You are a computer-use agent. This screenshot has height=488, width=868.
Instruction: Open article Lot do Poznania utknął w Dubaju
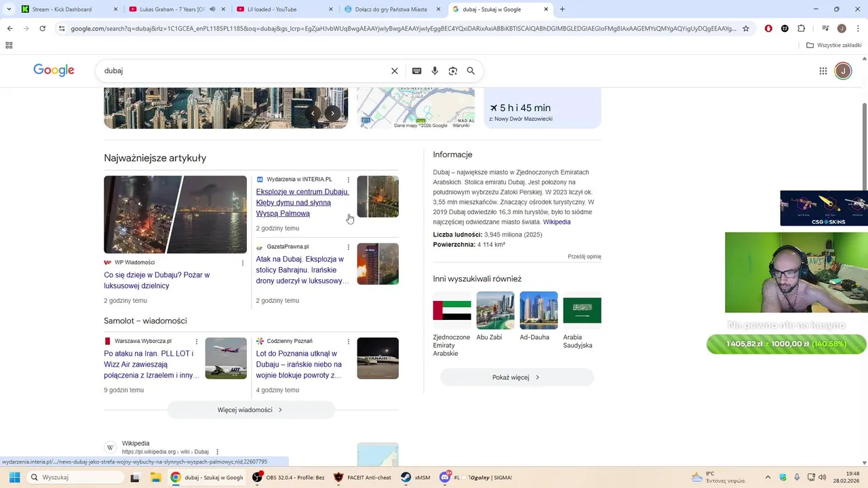pos(299,365)
